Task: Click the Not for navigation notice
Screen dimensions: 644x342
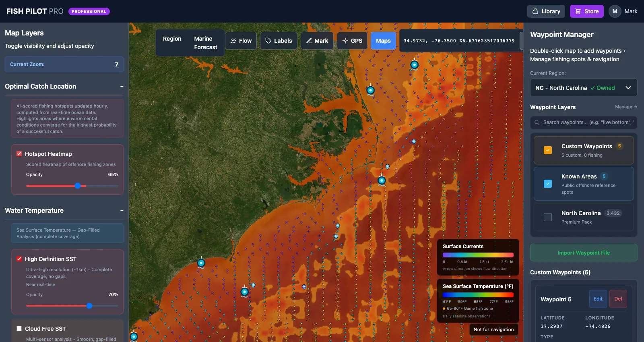Action: (x=493, y=330)
